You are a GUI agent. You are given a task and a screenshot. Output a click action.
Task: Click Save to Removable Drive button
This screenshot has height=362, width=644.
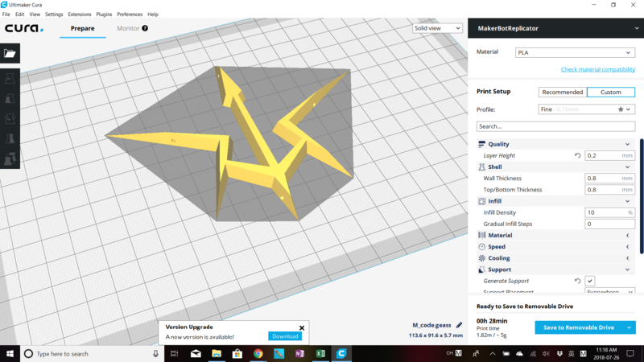click(x=579, y=327)
